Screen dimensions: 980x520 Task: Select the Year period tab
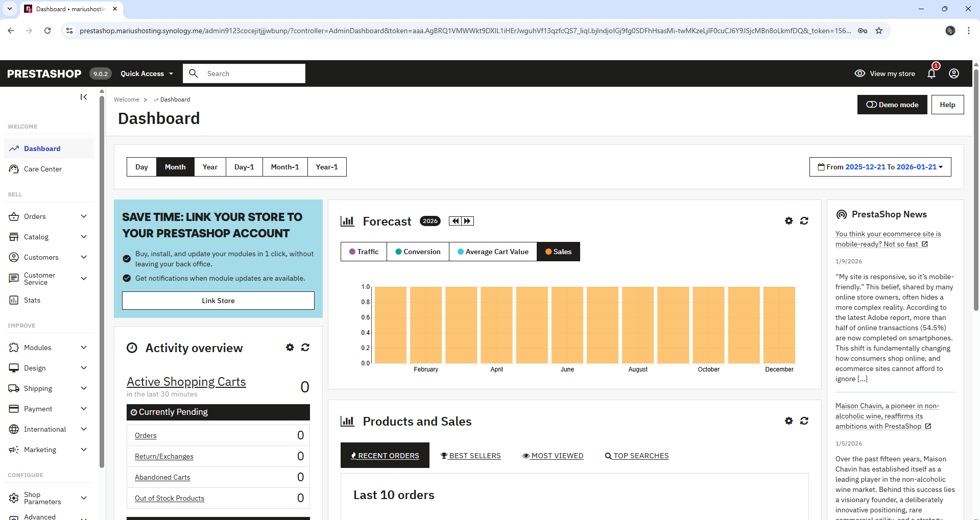[210, 167]
